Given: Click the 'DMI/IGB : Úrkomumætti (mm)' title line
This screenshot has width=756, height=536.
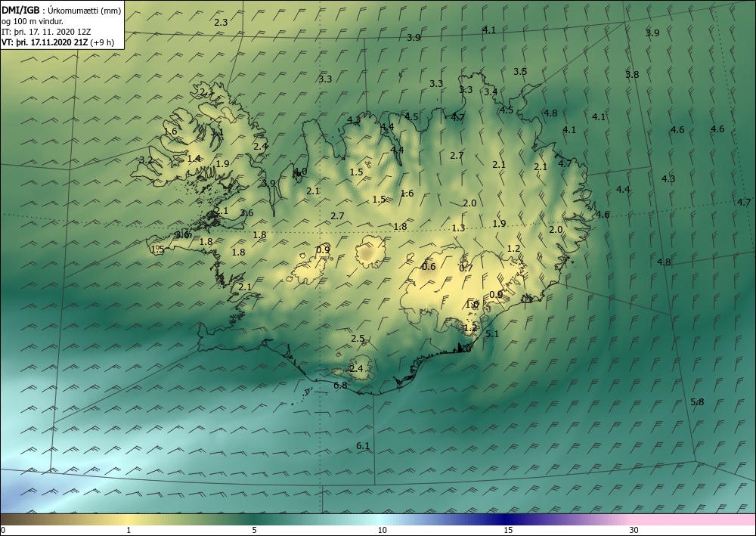Looking at the screenshot, I should (x=61, y=10).
